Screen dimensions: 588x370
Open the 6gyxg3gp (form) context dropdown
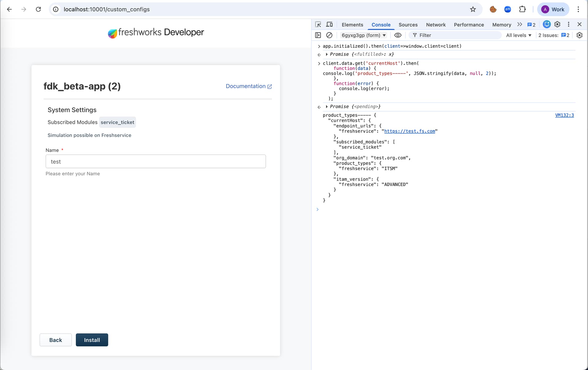tap(364, 35)
